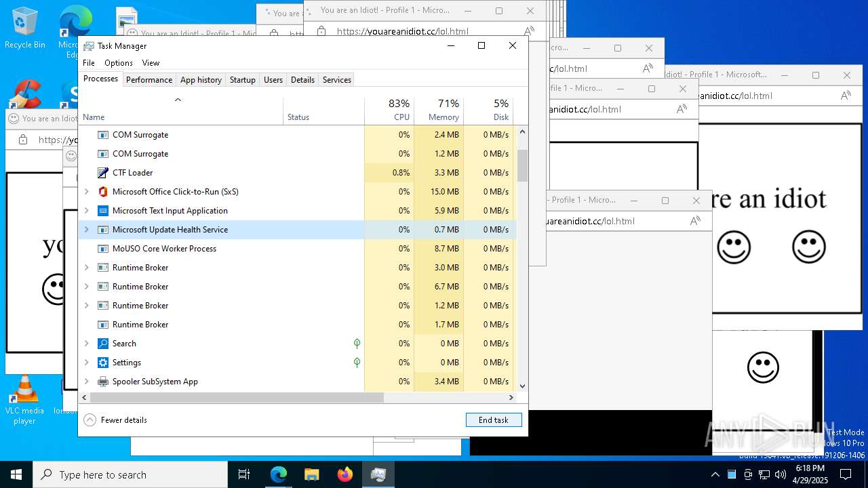Sort processes by Disk column

(488, 111)
